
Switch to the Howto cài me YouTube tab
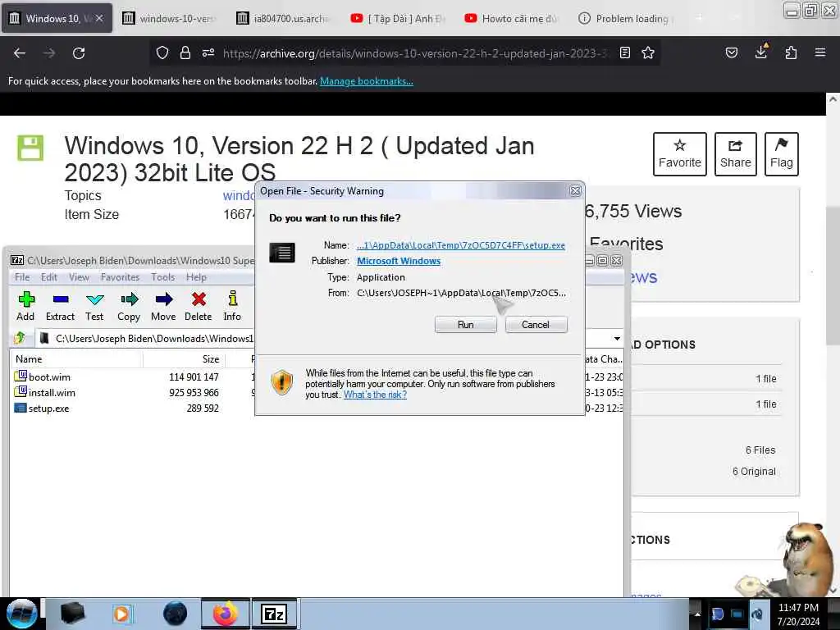tap(514, 18)
